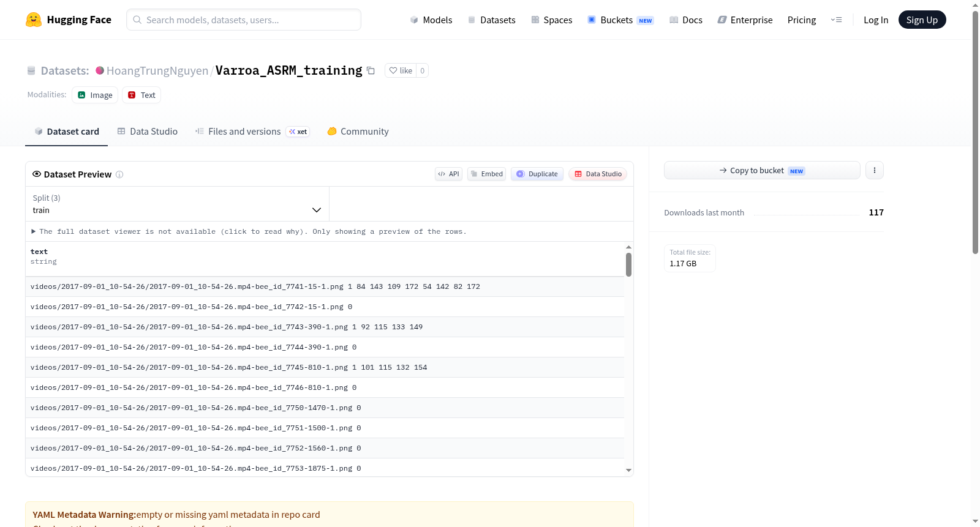Open Data Studio from preview header
980x527 pixels.
(x=598, y=174)
